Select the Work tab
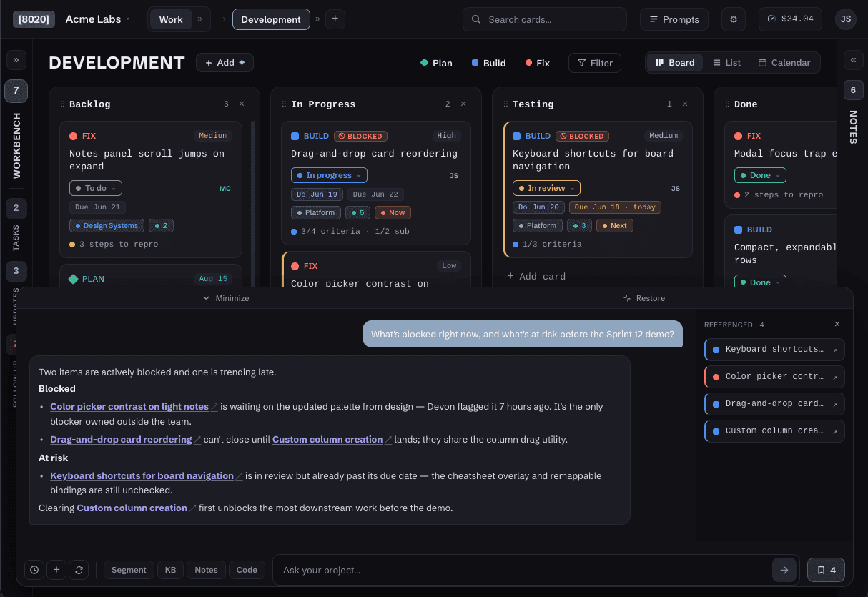 [x=171, y=19]
